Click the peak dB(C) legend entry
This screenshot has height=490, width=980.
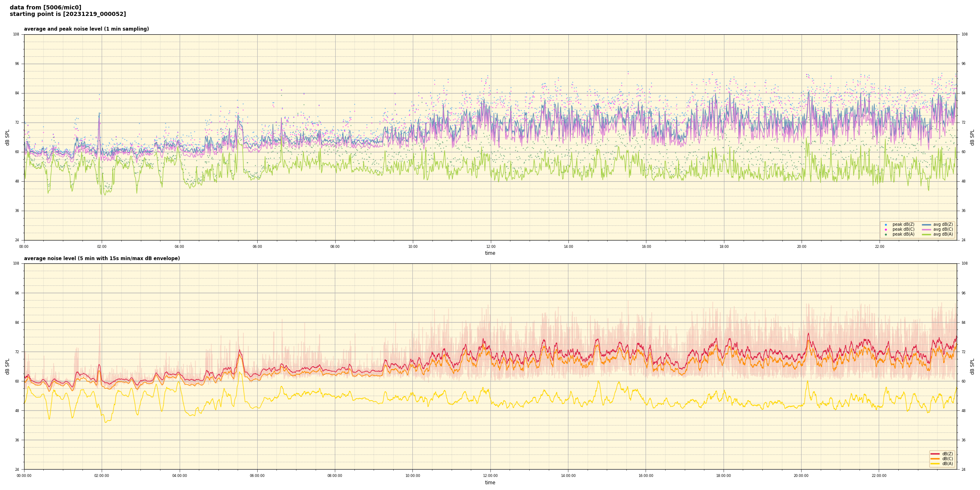pyautogui.click(x=903, y=229)
